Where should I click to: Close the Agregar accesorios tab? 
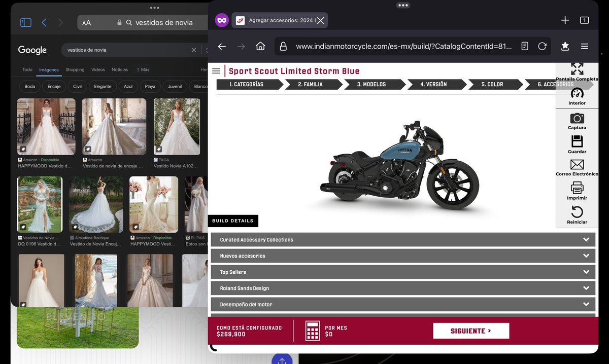[x=320, y=20]
